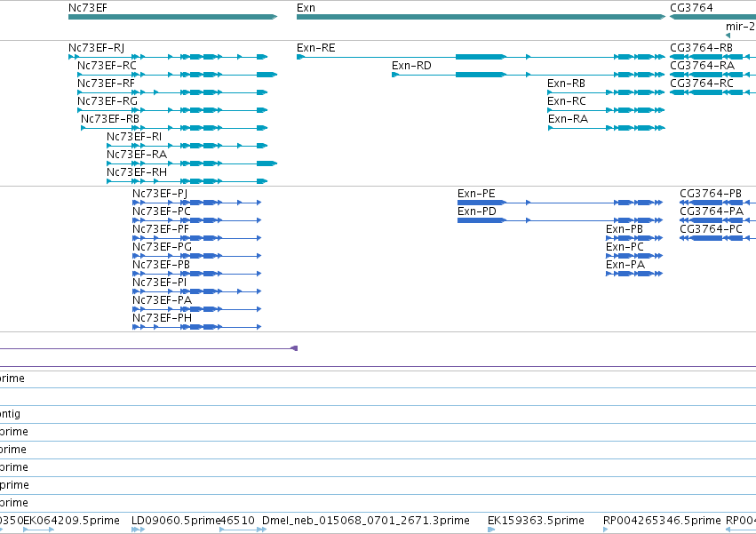Select transcript CG3764-RC label
756x534 pixels.
[702, 84]
